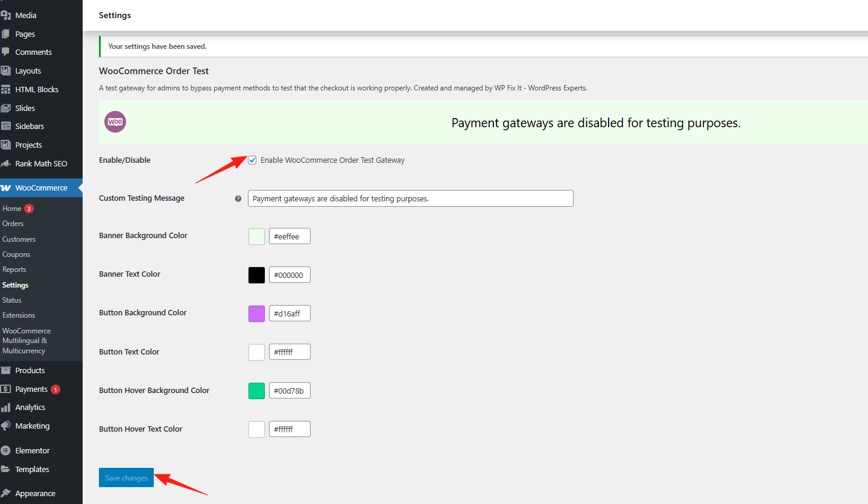Click the Custom Testing Message field

(x=410, y=198)
